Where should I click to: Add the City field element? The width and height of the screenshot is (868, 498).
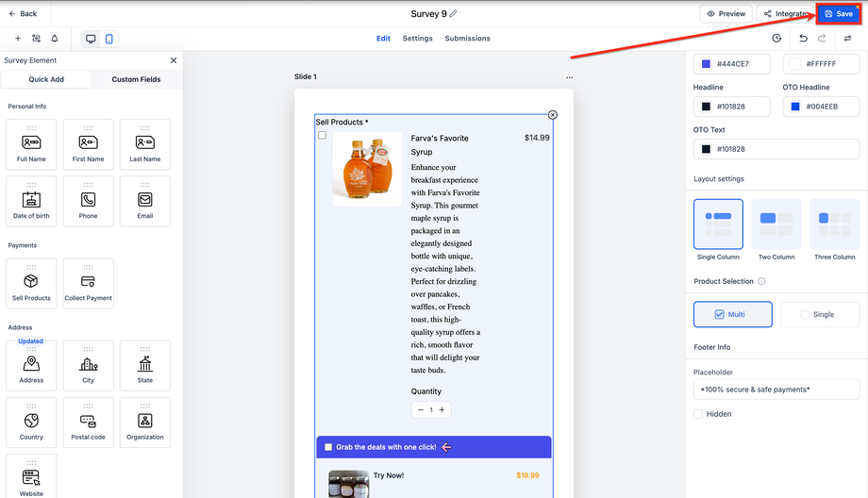pyautogui.click(x=88, y=366)
